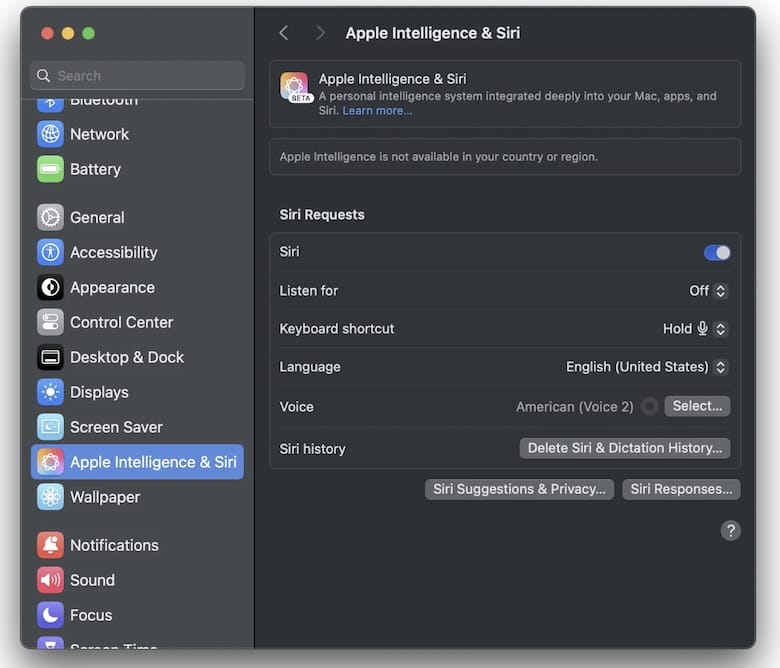
Task: Select Battery in the sidebar
Action: tap(137, 169)
